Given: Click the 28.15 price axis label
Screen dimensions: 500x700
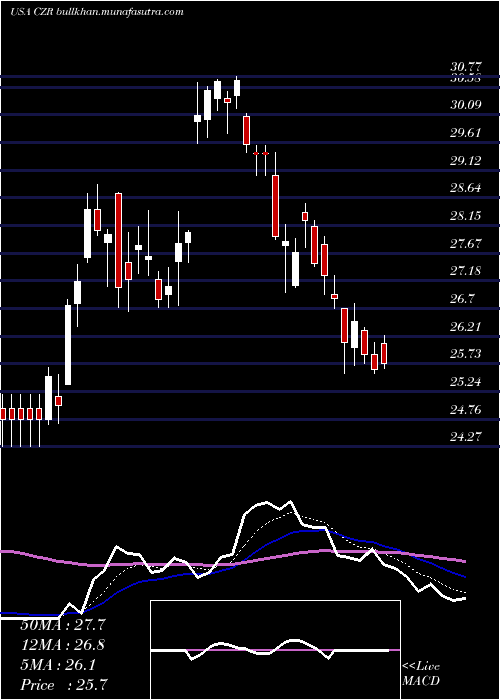Looking at the screenshot, I should pyautogui.click(x=466, y=216).
